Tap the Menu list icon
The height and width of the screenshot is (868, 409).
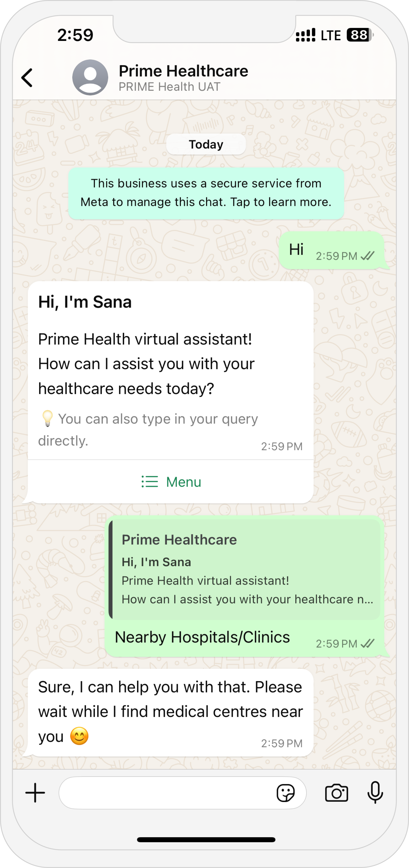(149, 481)
